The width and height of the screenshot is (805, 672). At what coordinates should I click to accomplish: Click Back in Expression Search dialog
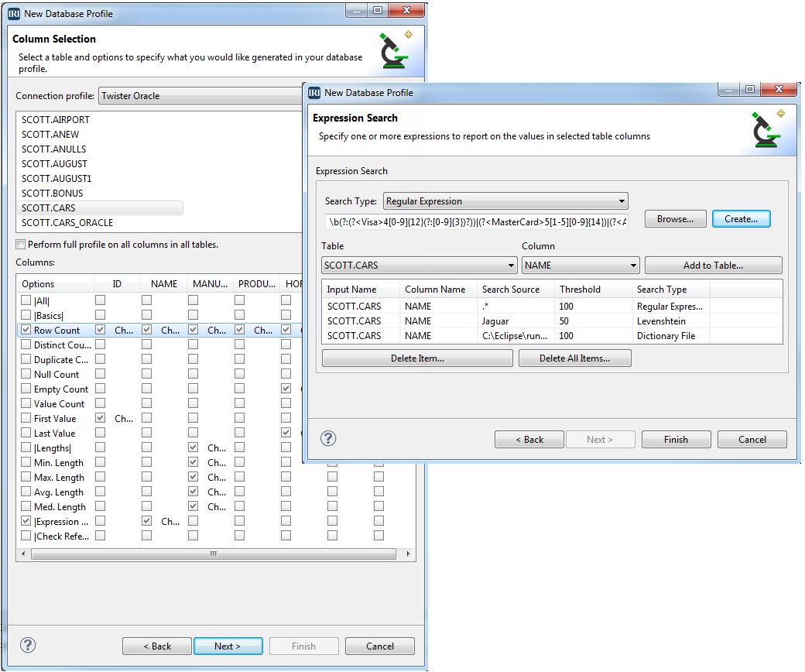[529, 440]
